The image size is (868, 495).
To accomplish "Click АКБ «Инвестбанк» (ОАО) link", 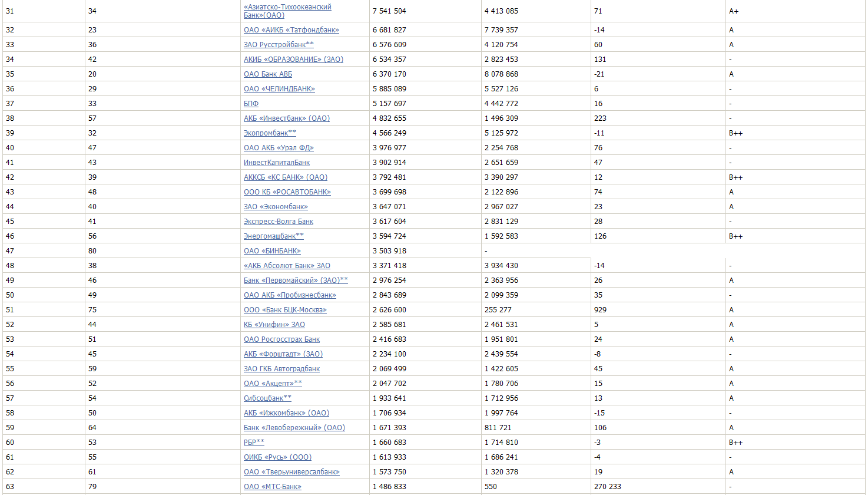I will coord(287,118).
